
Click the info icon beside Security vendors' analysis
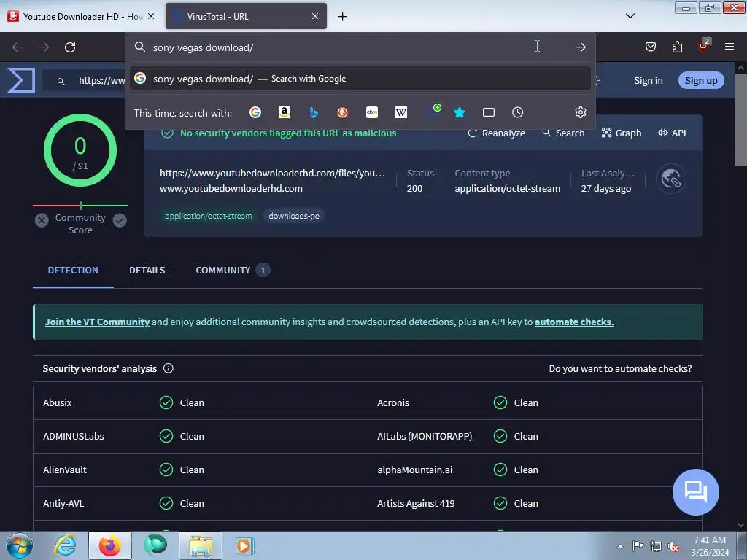click(x=169, y=368)
